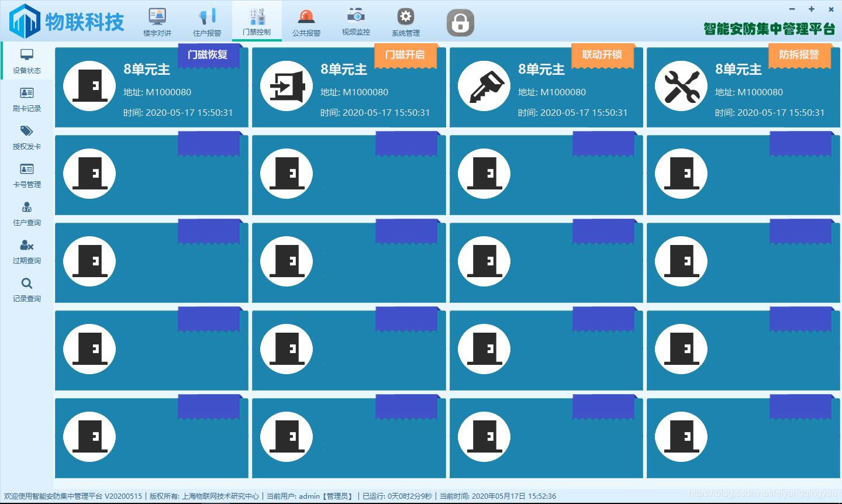Click the 门磁恢复 status tag
842x504 pixels.
tap(209, 56)
